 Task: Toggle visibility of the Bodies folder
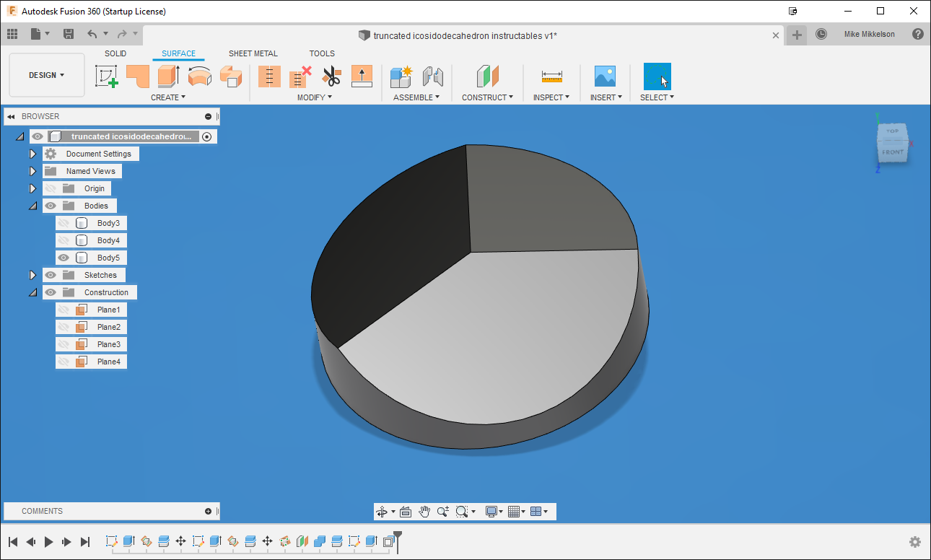50,206
